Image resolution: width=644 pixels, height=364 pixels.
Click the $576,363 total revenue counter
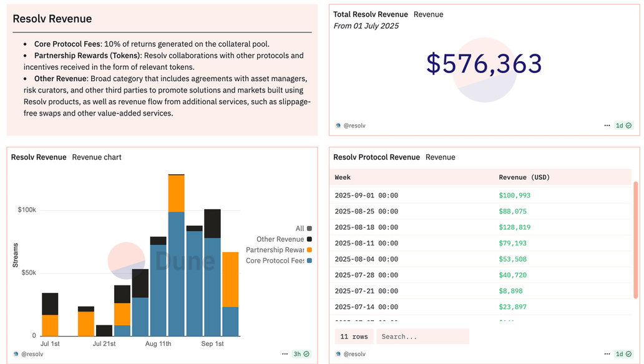(484, 64)
